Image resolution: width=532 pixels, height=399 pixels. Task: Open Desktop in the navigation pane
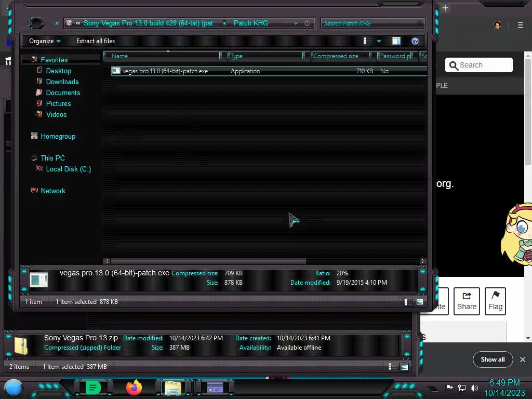pos(58,71)
